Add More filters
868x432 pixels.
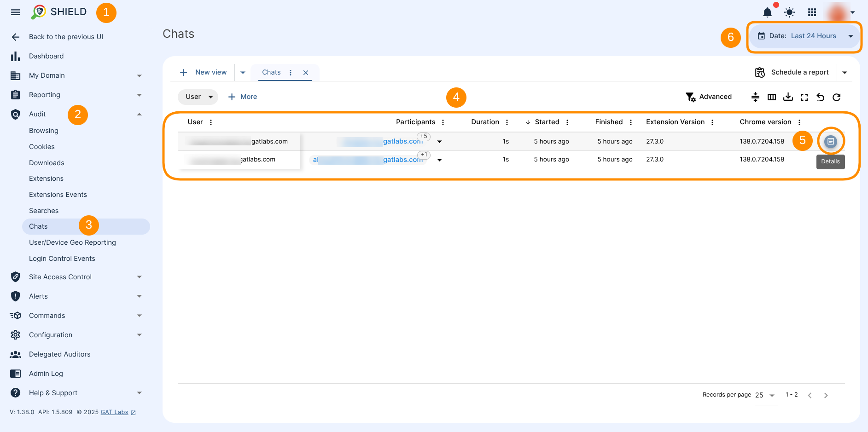point(243,97)
